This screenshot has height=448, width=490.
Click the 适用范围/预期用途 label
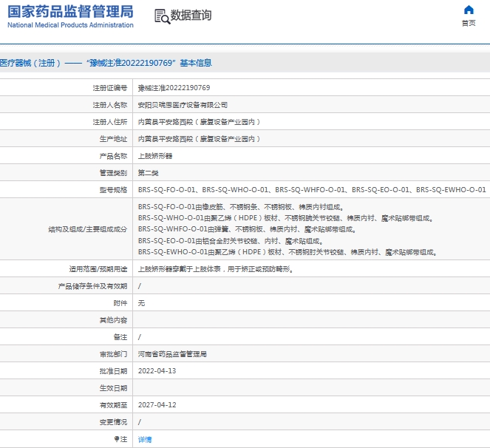point(98,269)
